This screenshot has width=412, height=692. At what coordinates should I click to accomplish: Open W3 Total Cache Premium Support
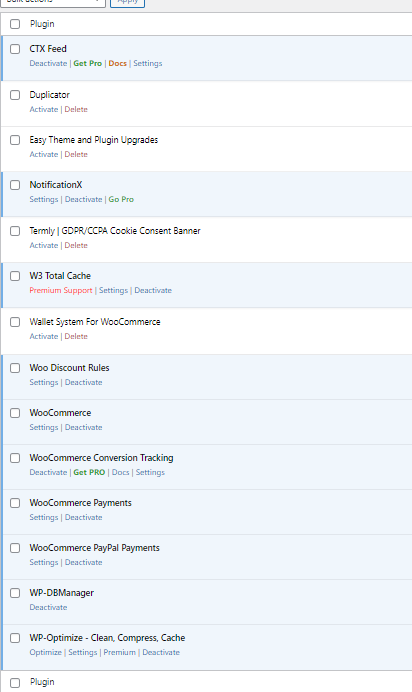[x=61, y=290]
